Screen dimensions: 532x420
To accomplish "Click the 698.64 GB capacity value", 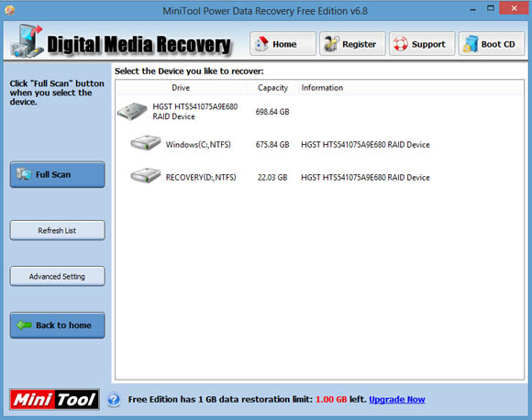I will coord(272,112).
